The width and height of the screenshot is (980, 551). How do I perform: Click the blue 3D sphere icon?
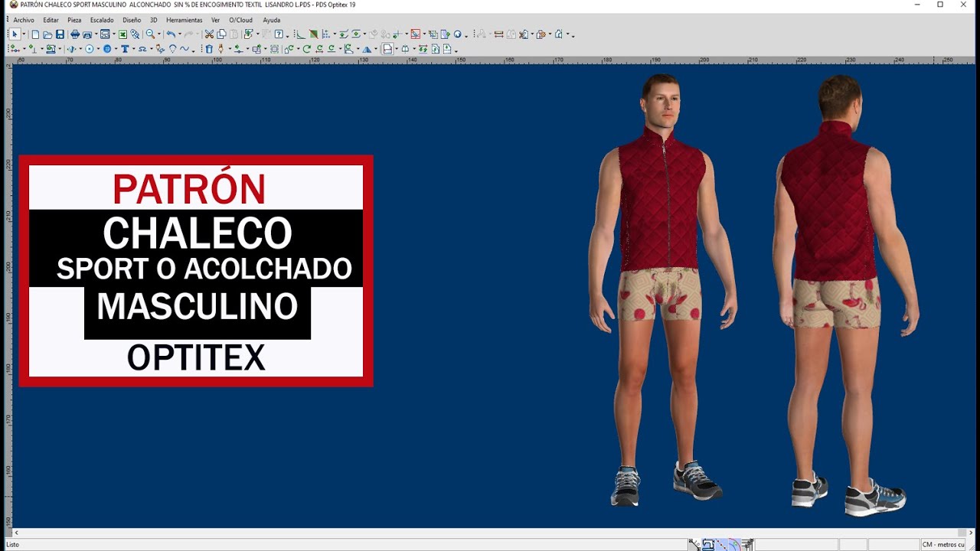click(457, 34)
